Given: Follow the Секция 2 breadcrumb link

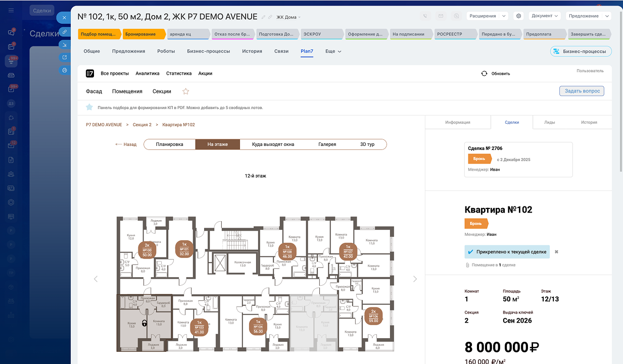Looking at the screenshot, I should (x=142, y=125).
